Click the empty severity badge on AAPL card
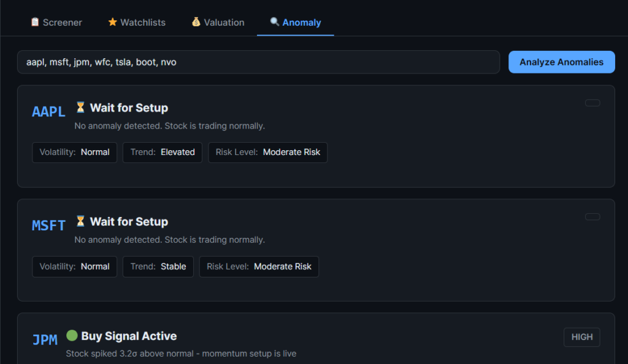The height and width of the screenshot is (364, 628). (592, 103)
